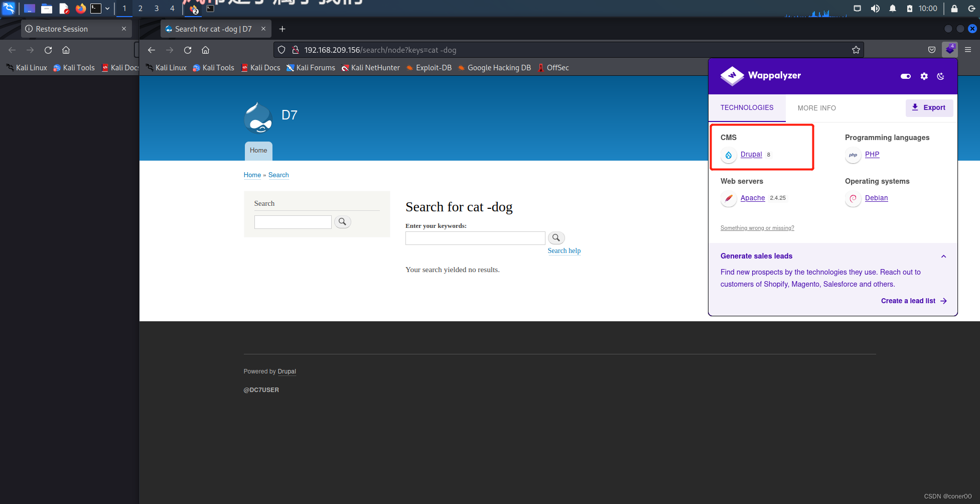Click the PHP logo icon
Viewport: 980px width, 504px height.
point(853,155)
